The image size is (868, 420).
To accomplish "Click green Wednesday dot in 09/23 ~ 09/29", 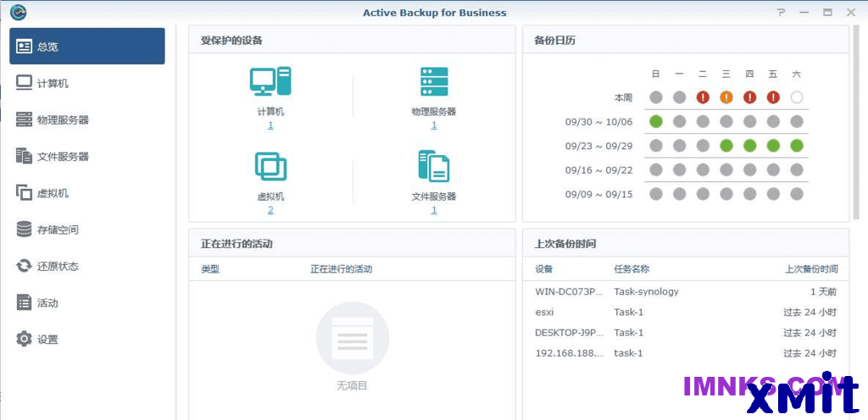I will coord(726,146).
